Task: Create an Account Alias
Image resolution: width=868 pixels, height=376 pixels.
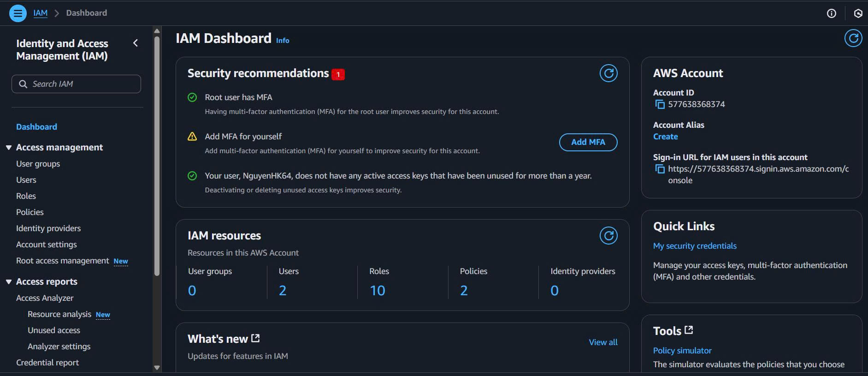Action: (x=665, y=137)
